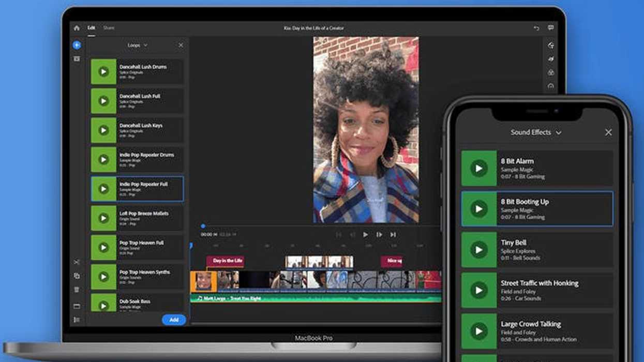The width and height of the screenshot is (644, 362).
Task: Open the Control tracks icon at bottom left
Action: [x=77, y=320]
